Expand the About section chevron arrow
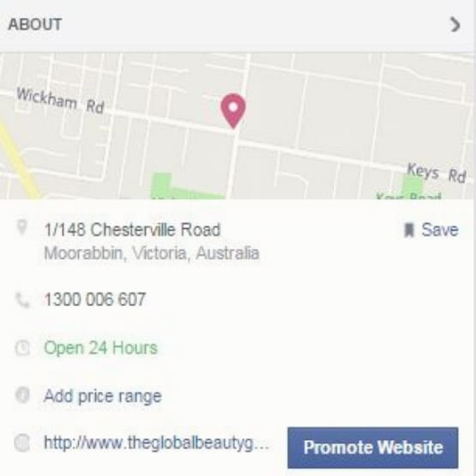 [455, 24]
